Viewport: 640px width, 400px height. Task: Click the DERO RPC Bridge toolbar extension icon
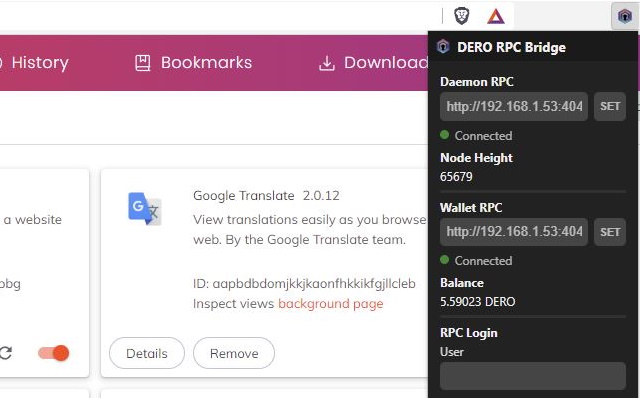(x=623, y=16)
